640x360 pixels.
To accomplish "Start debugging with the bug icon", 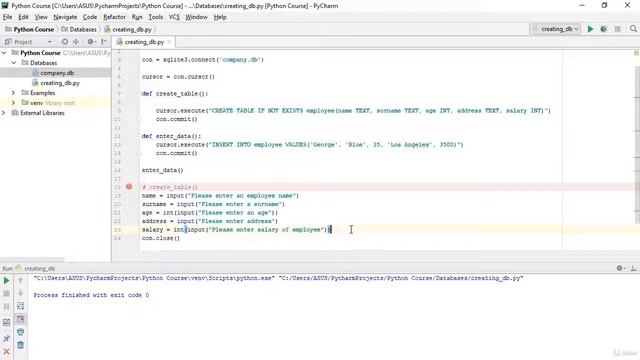I will [604, 29].
